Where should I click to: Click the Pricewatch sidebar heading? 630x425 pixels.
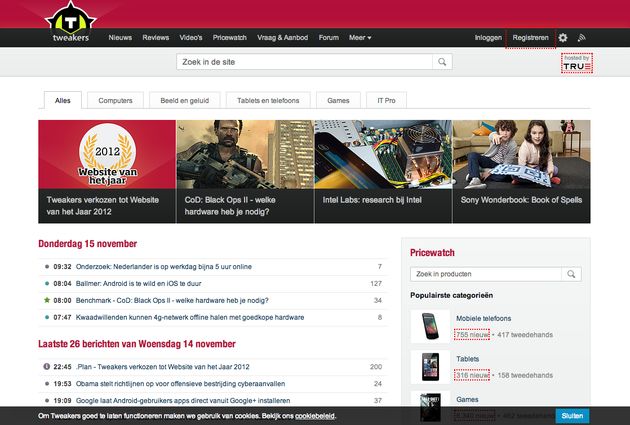(x=432, y=253)
